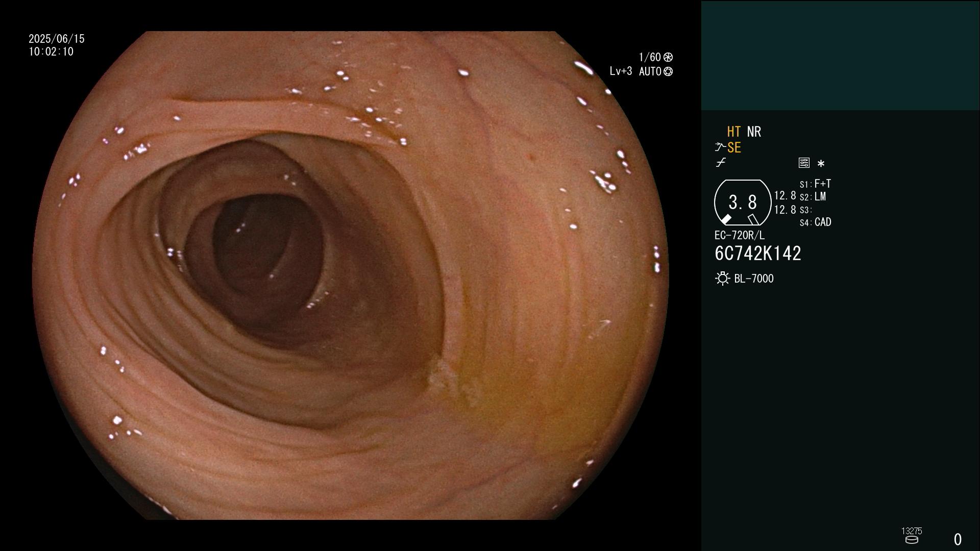Click the shutter speed icon next to 1/60

[668, 57]
